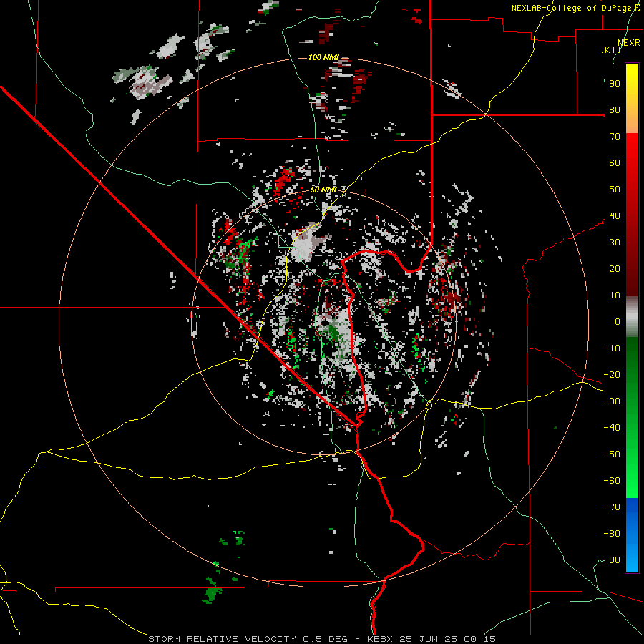This screenshot has width=644, height=644.
Task: Click the -70 value on the velocity scale
Action: 612,507
